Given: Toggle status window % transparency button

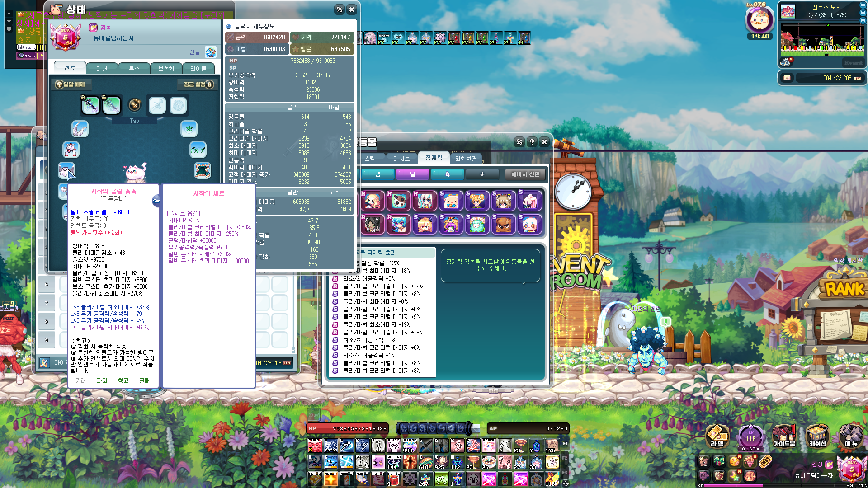Looking at the screenshot, I should tap(339, 9).
